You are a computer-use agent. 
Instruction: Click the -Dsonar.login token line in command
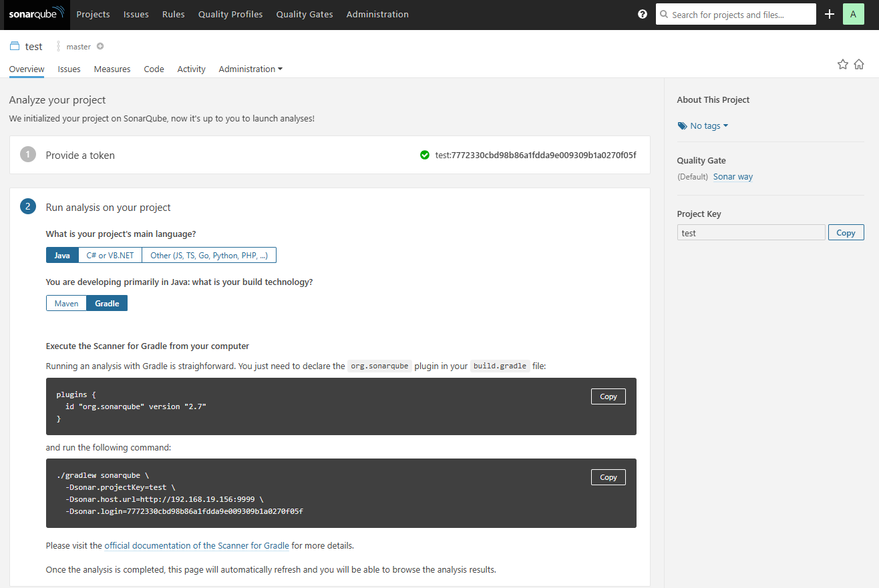tap(184, 511)
